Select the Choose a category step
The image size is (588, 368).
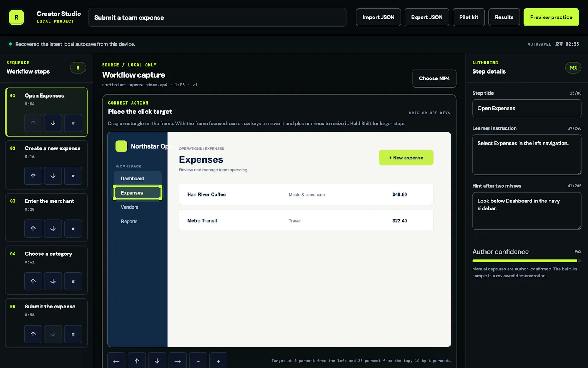tap(46, 270)
